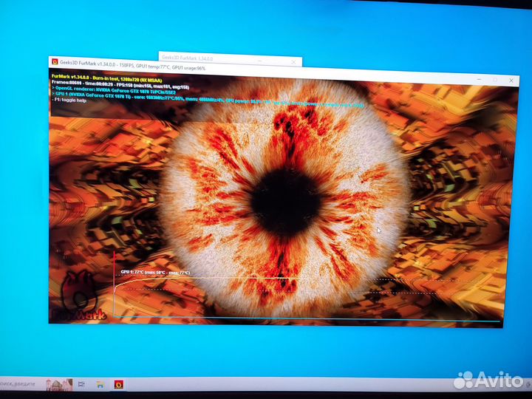This screenshot has width=532, height=399.
Task: Click the 'OpenGL renderer' info line
Action: tap(114, 90)
